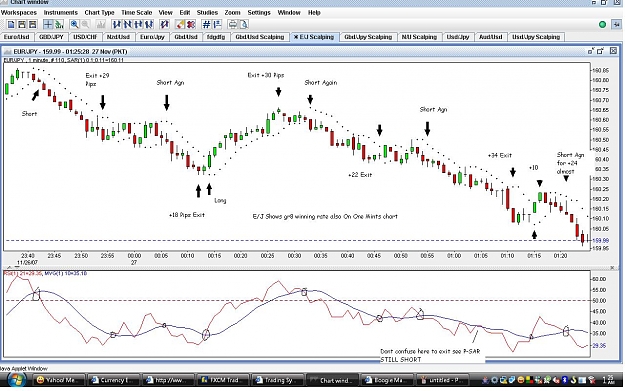This screenshot has height=391, width=625.
Task: Open the View menu
Action: (x=165, y=12)
